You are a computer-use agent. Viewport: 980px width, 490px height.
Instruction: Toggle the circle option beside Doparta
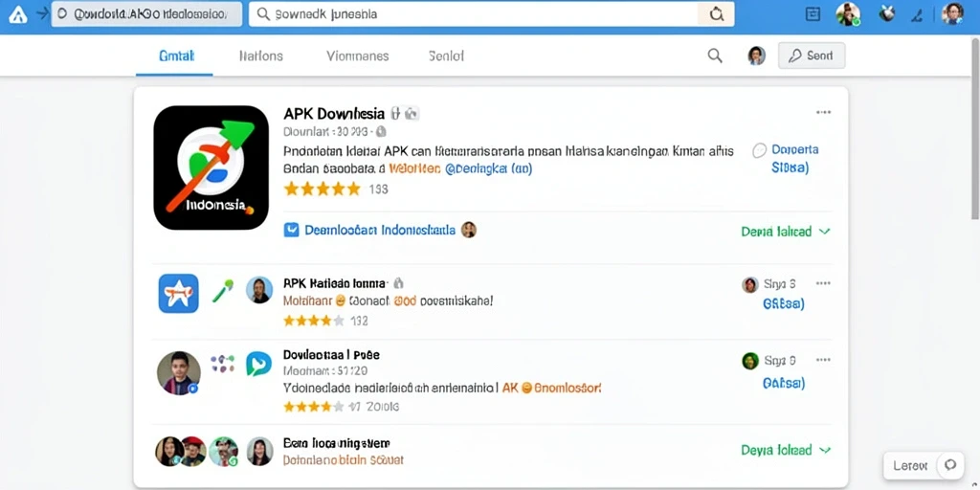pos(759,150)
